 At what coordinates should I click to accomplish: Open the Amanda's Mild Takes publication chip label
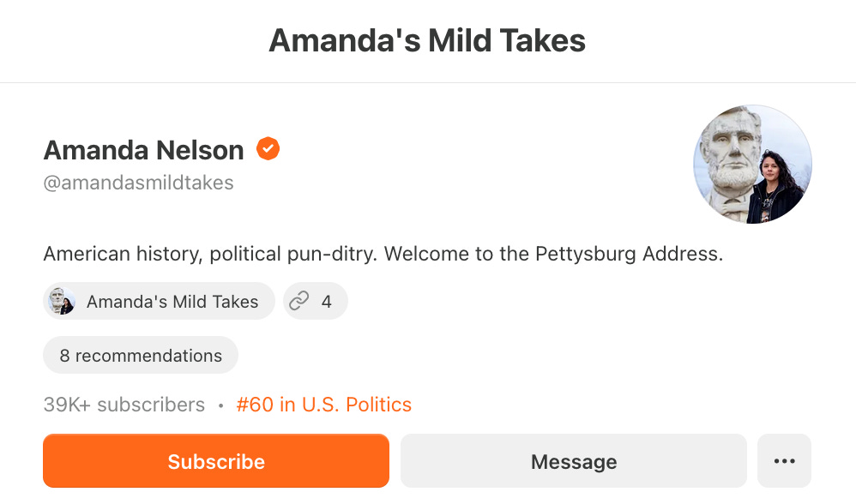(x=172, y=301)
